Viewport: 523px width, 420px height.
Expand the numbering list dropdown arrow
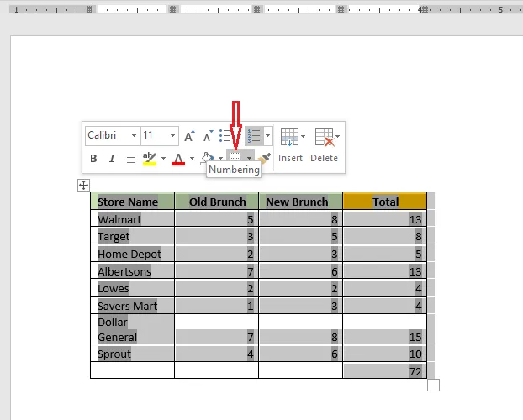click(268, 136)
